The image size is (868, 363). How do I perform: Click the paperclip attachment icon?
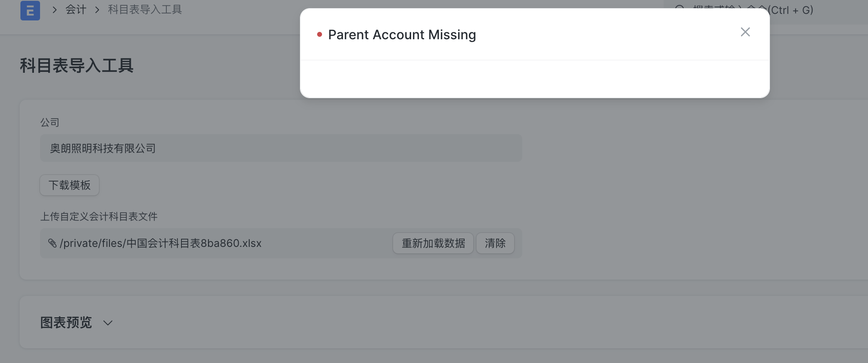pyautogui.click(x=52, y=243)
